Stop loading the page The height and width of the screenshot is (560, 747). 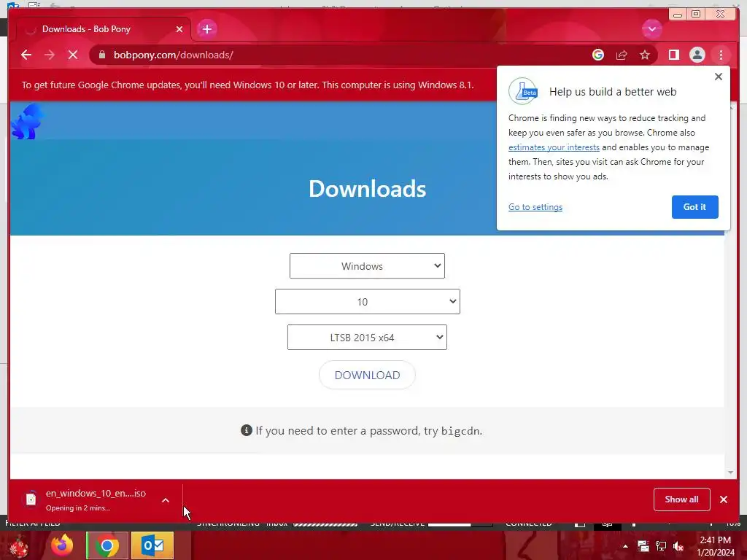pyautogui.click(x=73, y=55)
